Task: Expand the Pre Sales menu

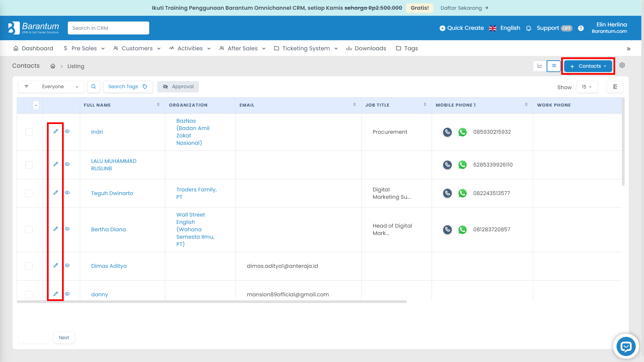Action: [84, 48]
